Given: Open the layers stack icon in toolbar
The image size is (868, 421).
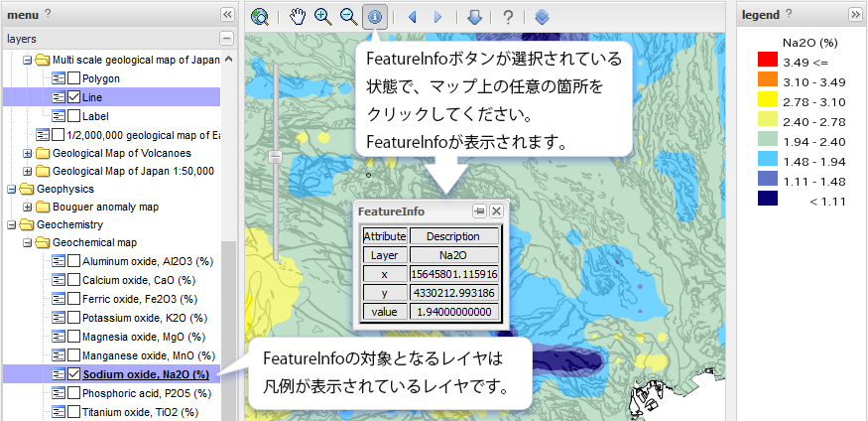Looking at the screenshot, I should (x=541, y=17).
